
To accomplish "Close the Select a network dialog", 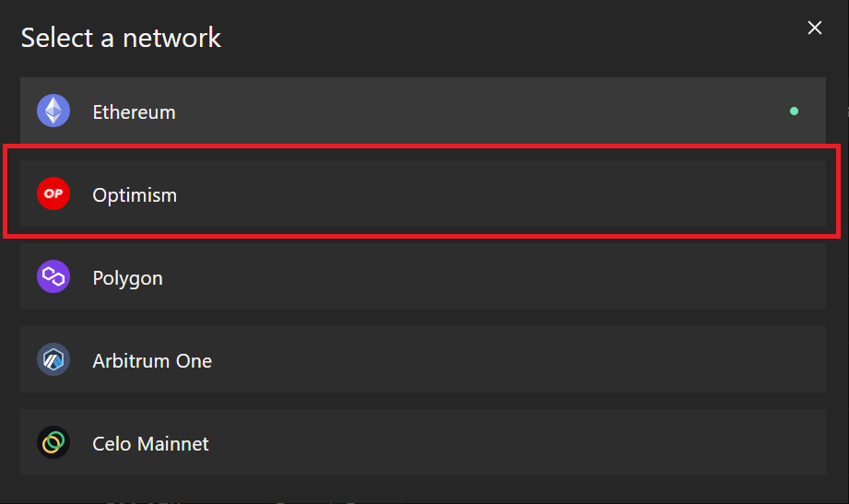I will pyautogui.click(x=814, y=28).
